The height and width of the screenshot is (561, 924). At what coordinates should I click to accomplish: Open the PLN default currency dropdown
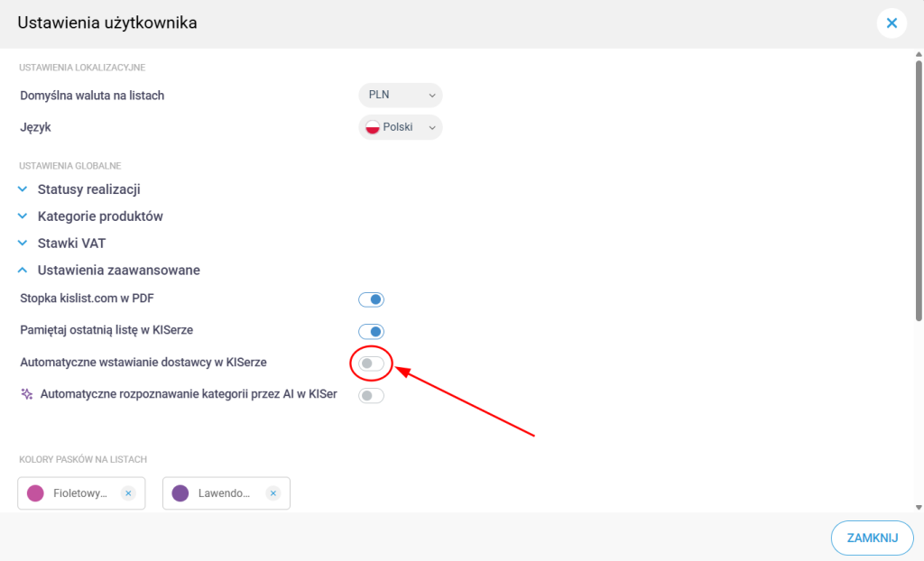401,95
